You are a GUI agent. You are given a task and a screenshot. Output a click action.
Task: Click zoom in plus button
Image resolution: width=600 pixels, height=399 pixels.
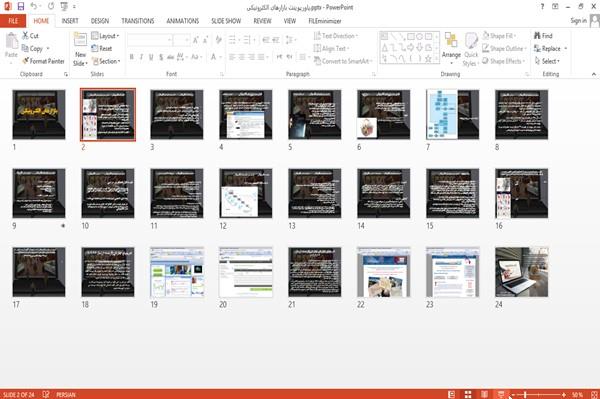[564, 394]
